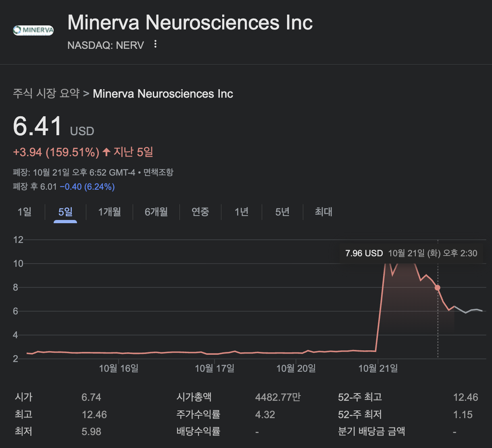492x448 pixels.
Task: Click the 분기 배당금 금액 label
Action: tap(371, 432)
